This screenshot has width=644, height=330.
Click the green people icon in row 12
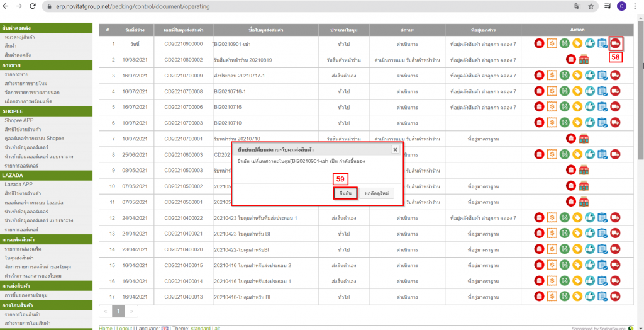click(564, 217)
